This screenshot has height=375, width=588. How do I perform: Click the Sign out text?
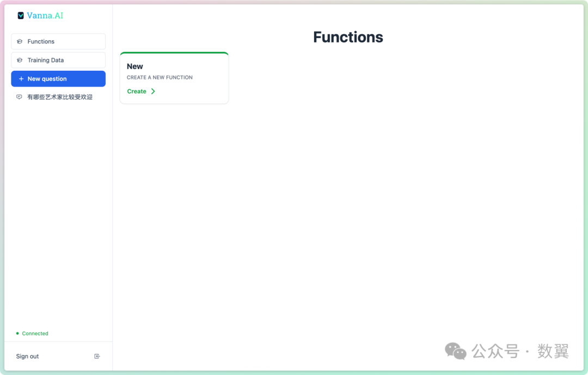(27, 356)
